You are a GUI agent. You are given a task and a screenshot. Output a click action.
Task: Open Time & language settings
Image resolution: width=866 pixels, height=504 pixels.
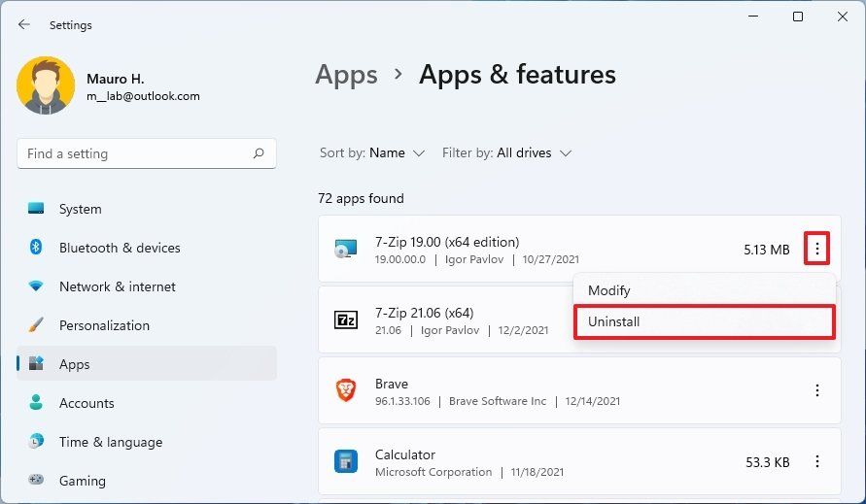(110, 442)
